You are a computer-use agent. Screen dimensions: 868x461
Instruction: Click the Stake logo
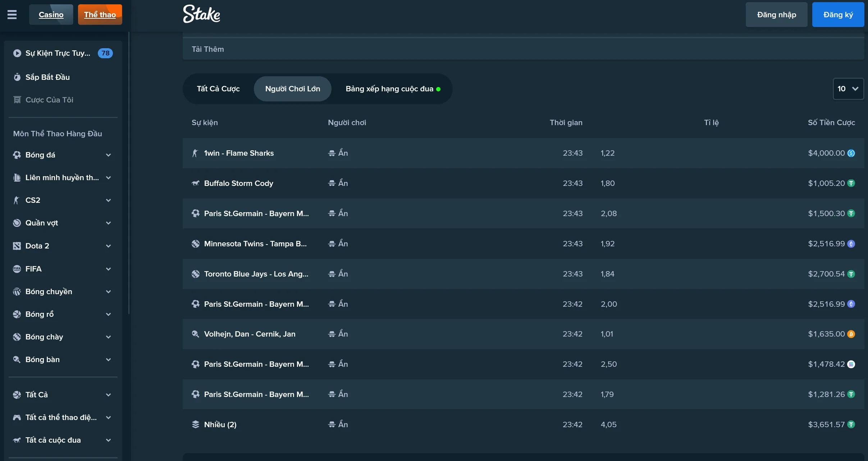(x=201, y=14)
